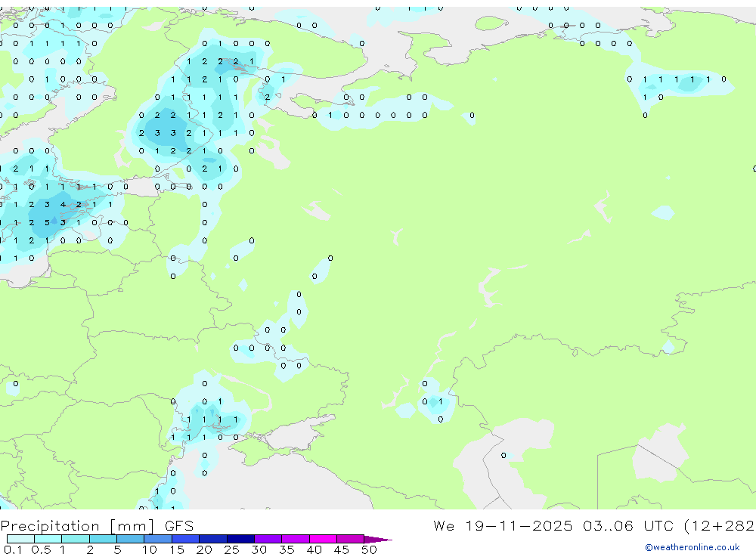Pick the 15–20 mm legend swatch
This screenshot has height=554, width=756.
[186, 539]
